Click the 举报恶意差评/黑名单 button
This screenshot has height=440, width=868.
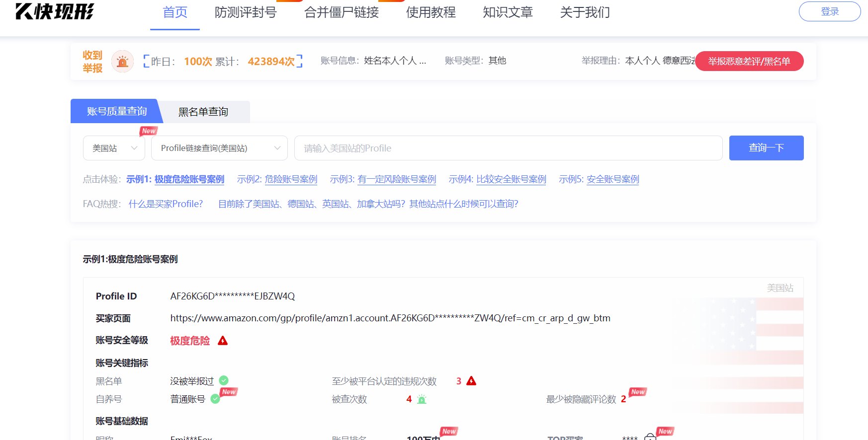pyautogui.click(x=749, y=61)
